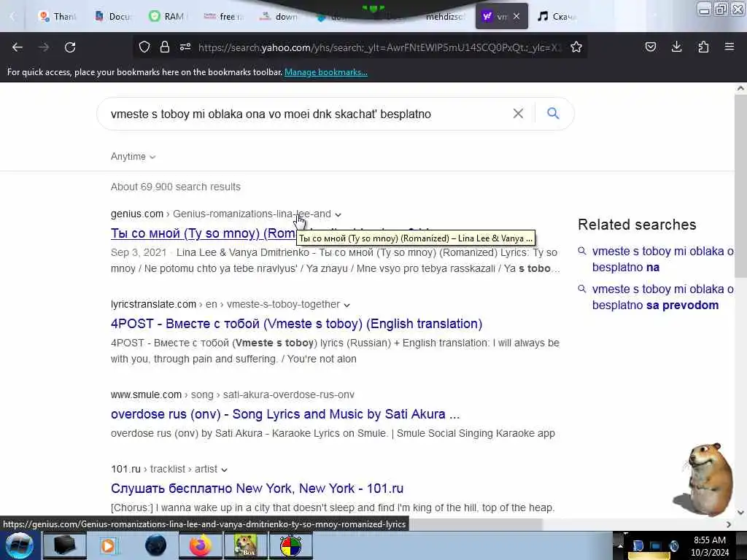The height and width of the screenshot is (560, 747).
Task: Expand lyricstranslate.com result options chevron
Action: [x=347, y=305]
